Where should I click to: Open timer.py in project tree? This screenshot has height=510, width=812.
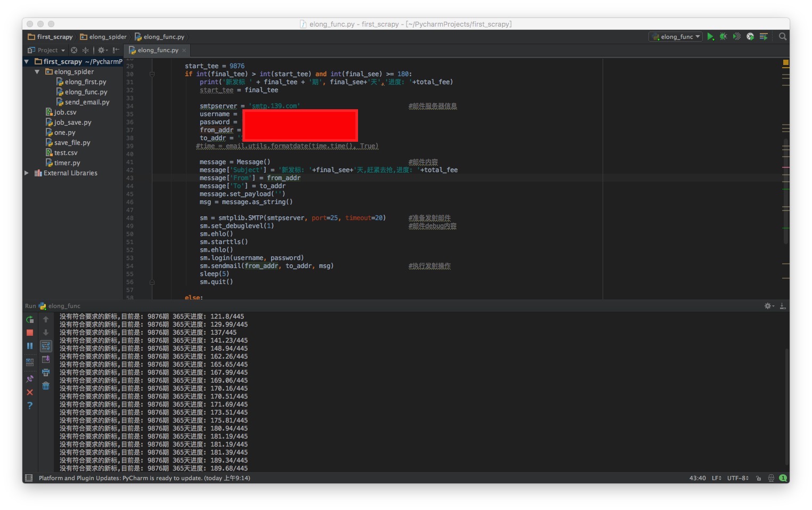click(63, 163)
